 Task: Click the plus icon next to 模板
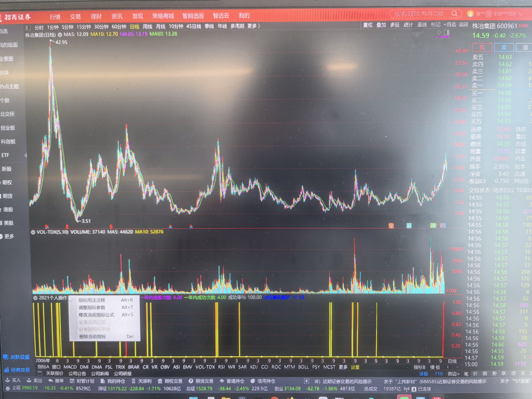[448, 367]
